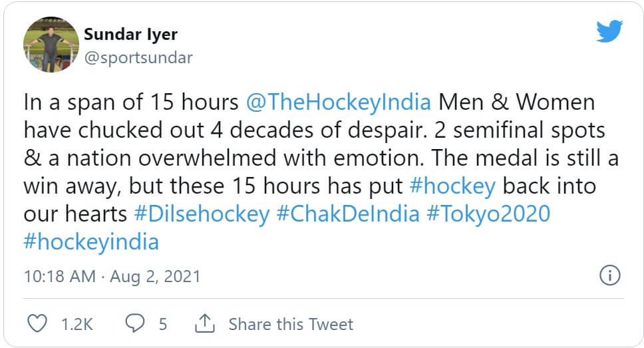Like the tweet with heart icon
The height and width of the screenshot is (348, 644).
pos(38,324)
